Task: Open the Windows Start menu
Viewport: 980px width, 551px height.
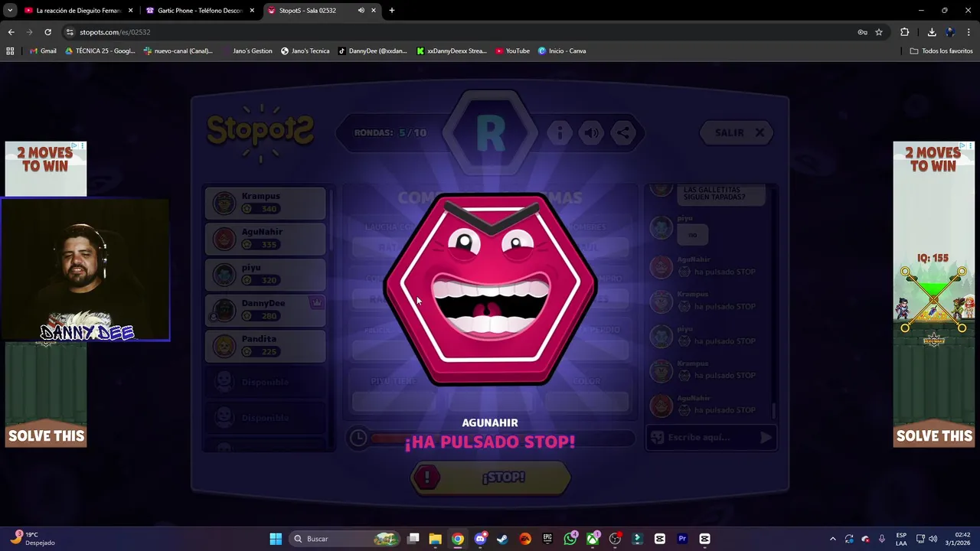Action: click(276, 539)
